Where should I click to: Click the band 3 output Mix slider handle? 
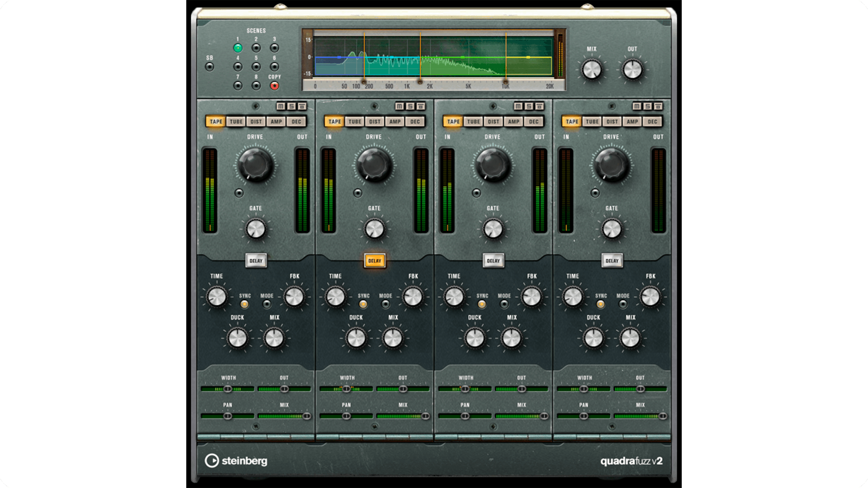point(544,416)
